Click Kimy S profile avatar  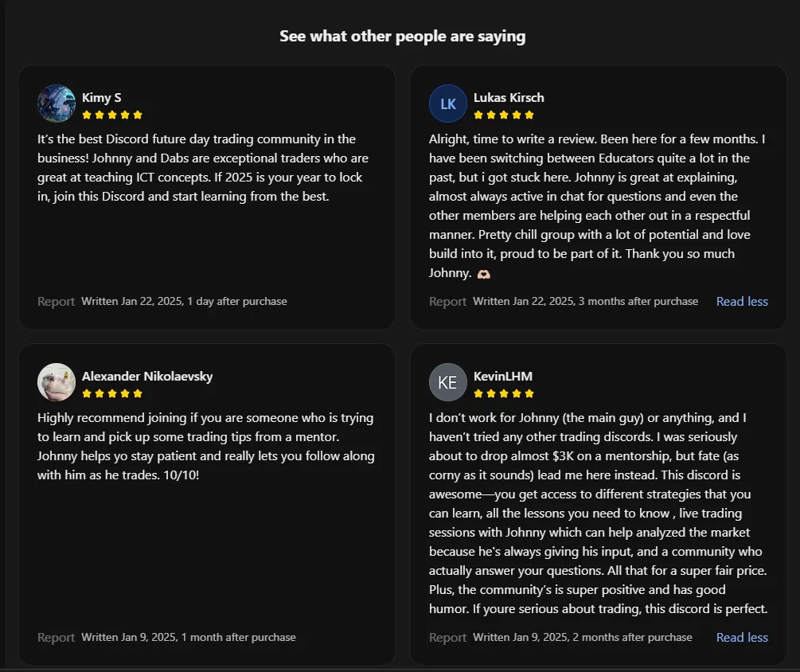pos(57,104)
